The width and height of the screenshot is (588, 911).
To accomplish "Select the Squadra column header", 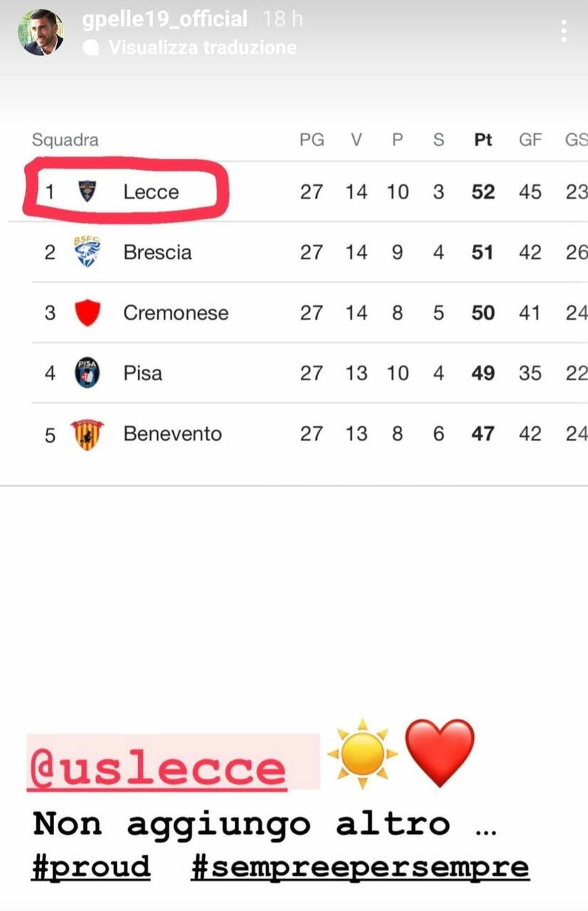I will pyautogui.click(x=65, y=139).
